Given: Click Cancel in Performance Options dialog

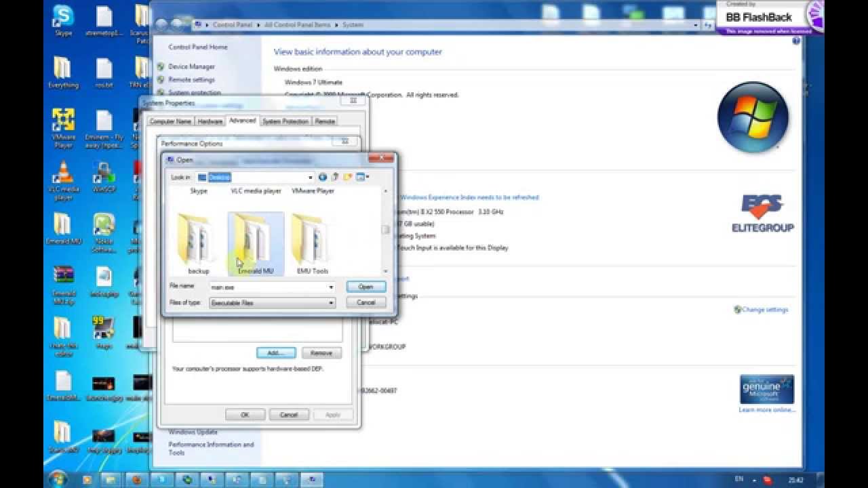Looking at the screenshot, I should coord(289,414).
